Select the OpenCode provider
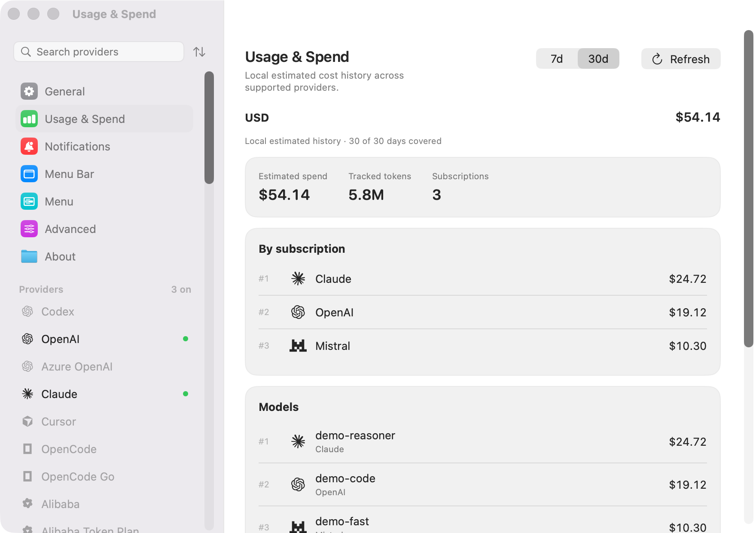 [x=104, y=449]
